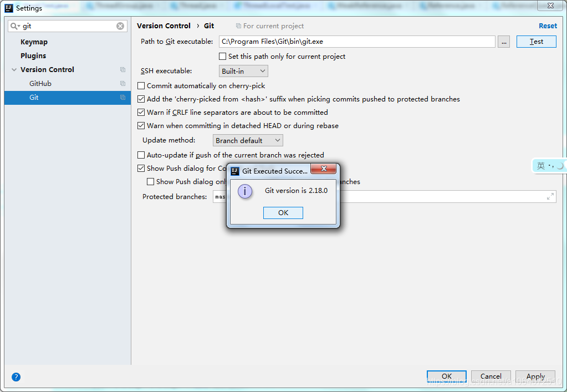The height and width of the screenshot is (392, 567).
Task: Toggle Set this path only for current project
Action: tap(222, 57)
